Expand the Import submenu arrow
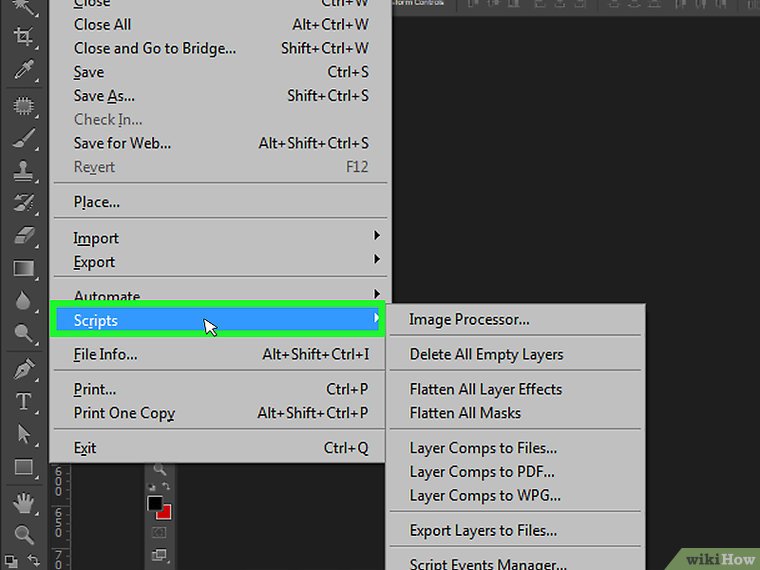This screenshot has width=760, height=570. click(x=377, y=237)
